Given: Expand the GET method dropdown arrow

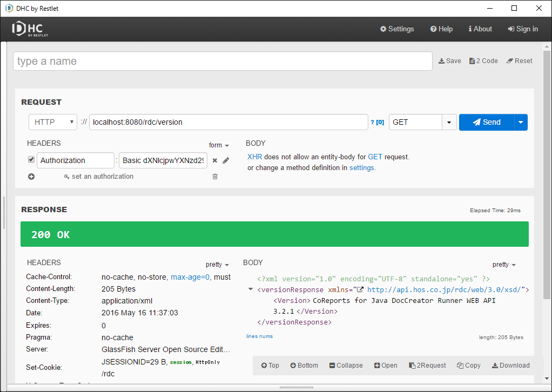Looking at the screenshot, I should [449, 123].
